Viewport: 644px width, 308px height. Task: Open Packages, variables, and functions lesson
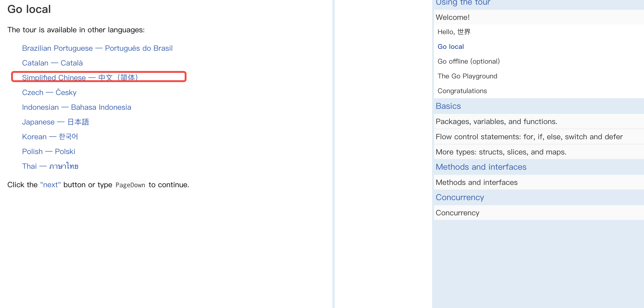tap(496, 121)
